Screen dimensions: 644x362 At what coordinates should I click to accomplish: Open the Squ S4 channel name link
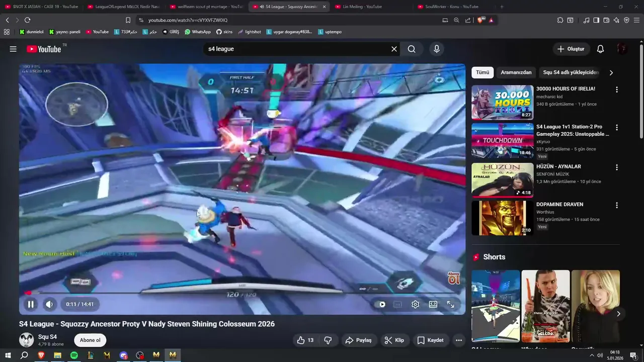click(47, 337)
